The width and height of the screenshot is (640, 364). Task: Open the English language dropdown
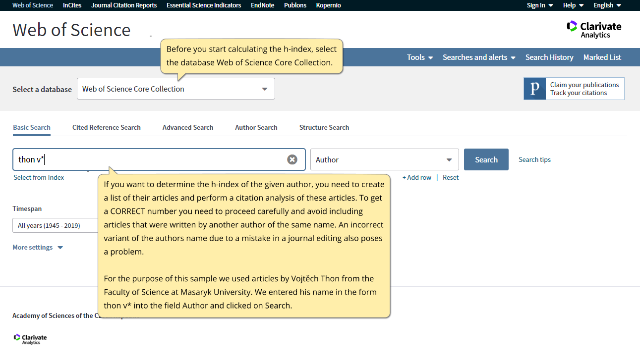(607, 5)
